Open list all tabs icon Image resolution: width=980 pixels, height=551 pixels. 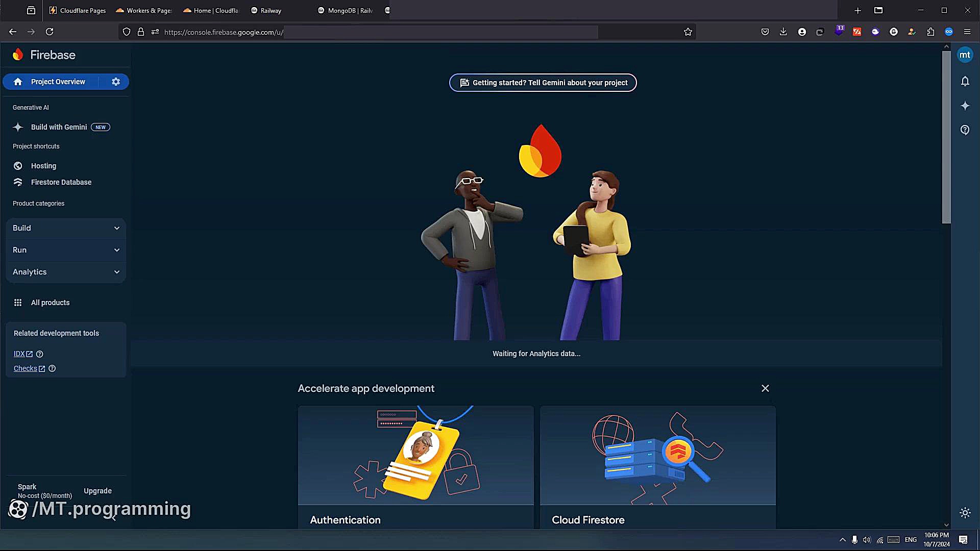[878, 10]
